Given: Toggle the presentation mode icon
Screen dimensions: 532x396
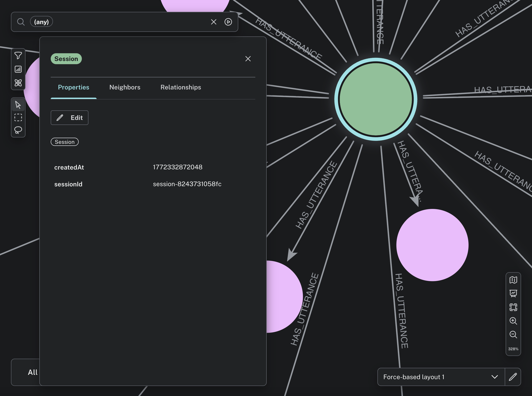Looking at the screenshot, I should coord(513,293).
